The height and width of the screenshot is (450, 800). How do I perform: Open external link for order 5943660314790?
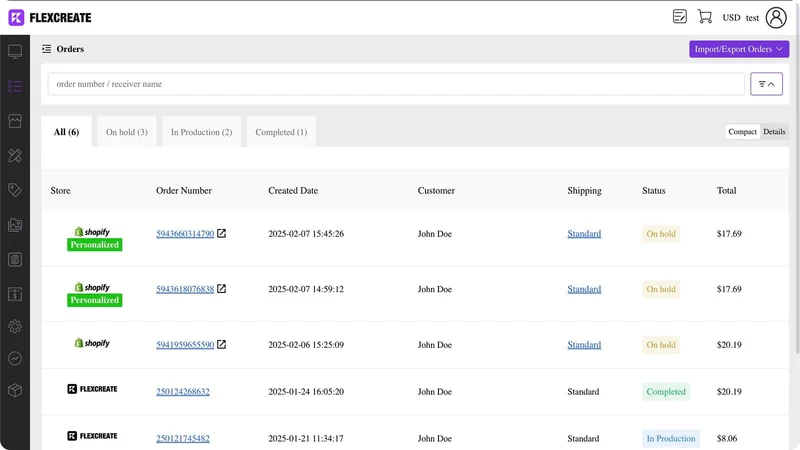[221, 233]
